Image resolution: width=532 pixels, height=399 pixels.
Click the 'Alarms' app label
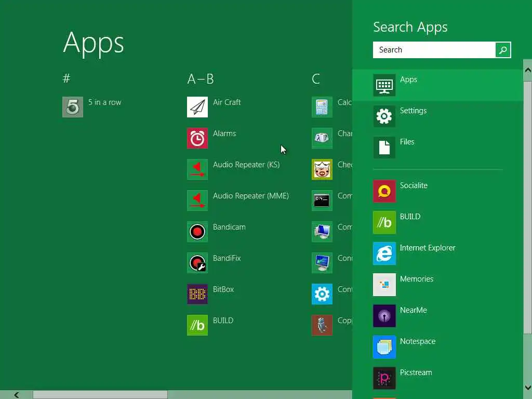224,134
